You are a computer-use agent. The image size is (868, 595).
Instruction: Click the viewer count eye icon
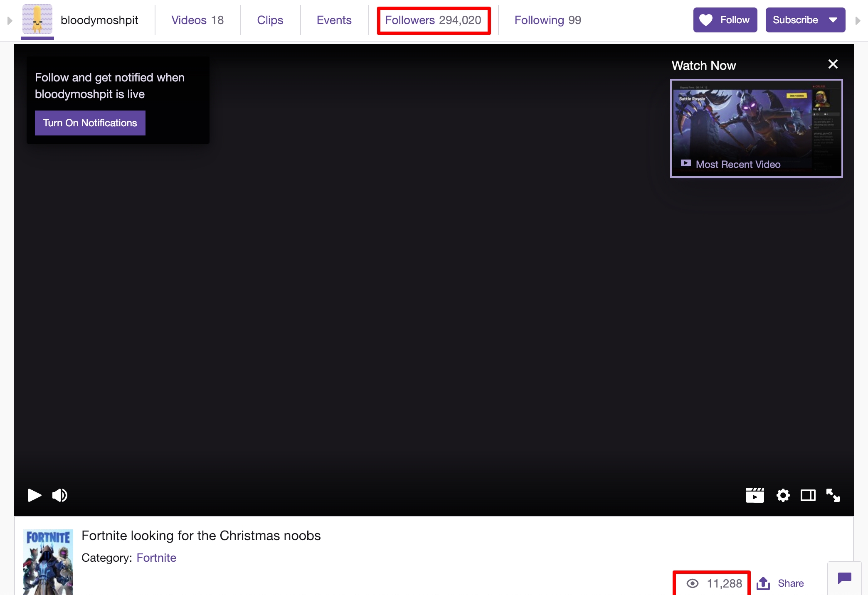click(x=692, y=583)
